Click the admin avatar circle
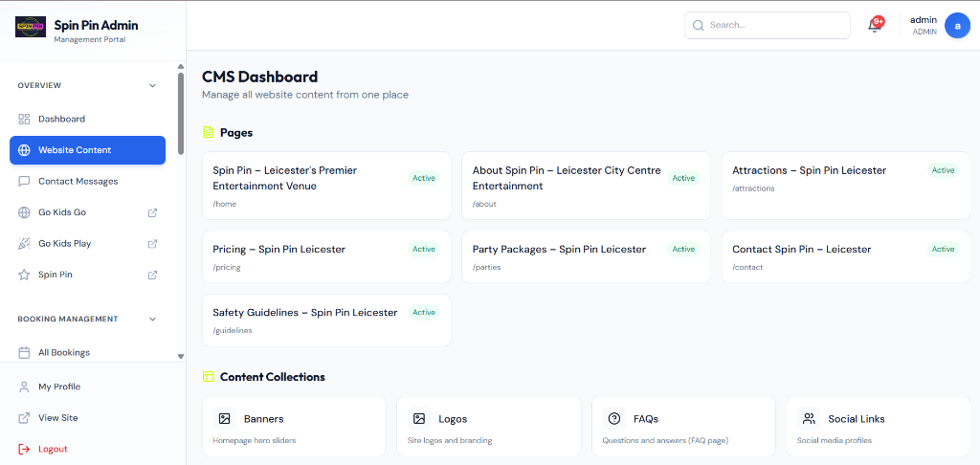Viewport: 980px width, 465px height. coord(957,26)
